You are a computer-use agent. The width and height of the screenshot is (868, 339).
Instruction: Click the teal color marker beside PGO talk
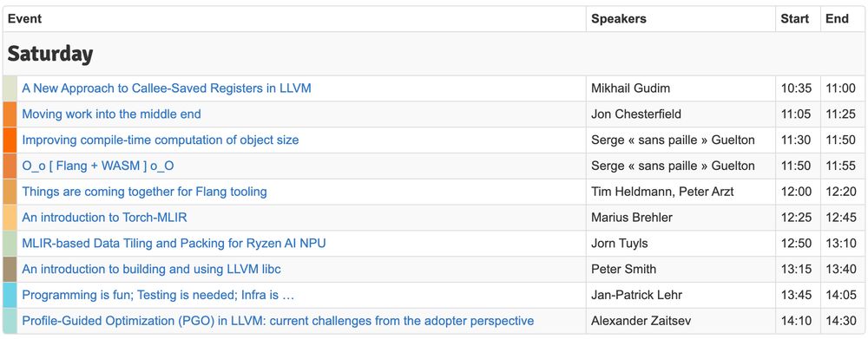click(10, 321)
